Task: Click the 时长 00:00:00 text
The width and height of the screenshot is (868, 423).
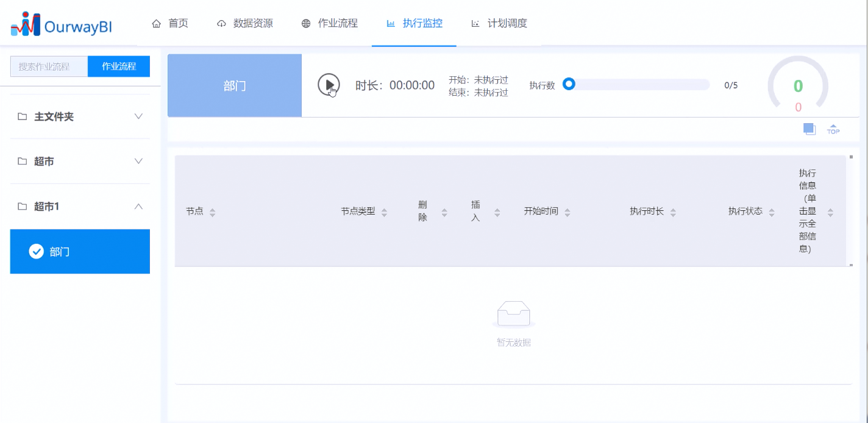Action: point(395,85)
